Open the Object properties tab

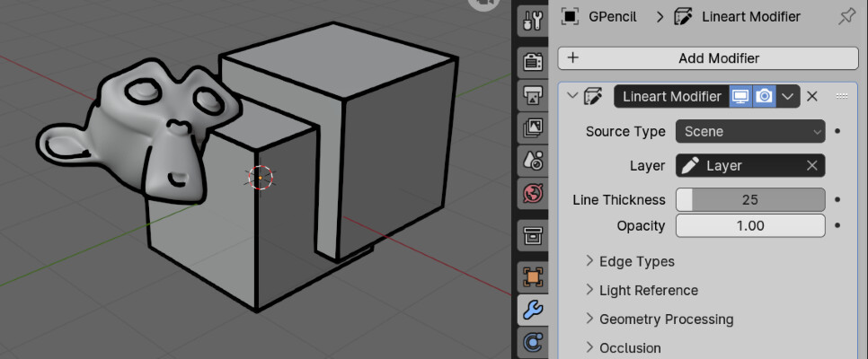click(533, 278)
